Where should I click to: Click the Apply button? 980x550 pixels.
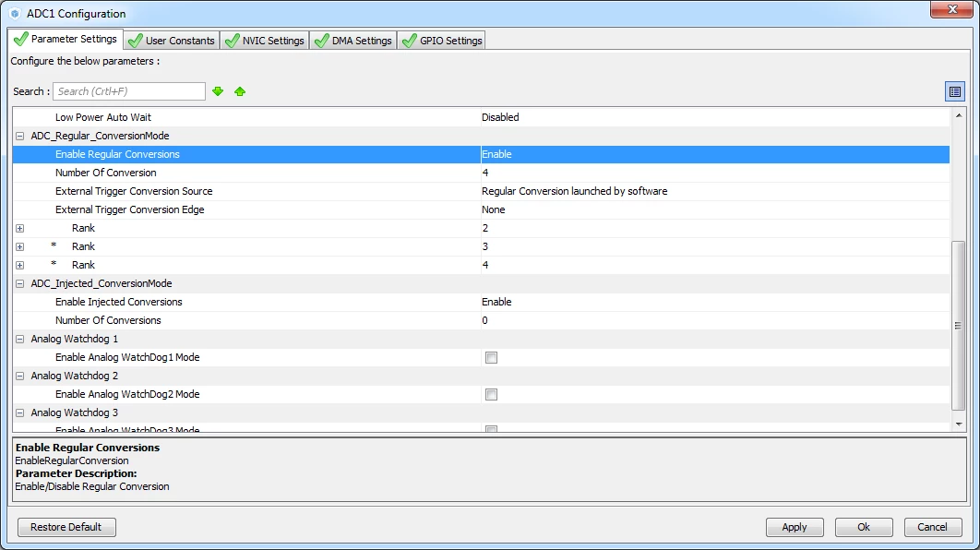[x=795, y=527]
